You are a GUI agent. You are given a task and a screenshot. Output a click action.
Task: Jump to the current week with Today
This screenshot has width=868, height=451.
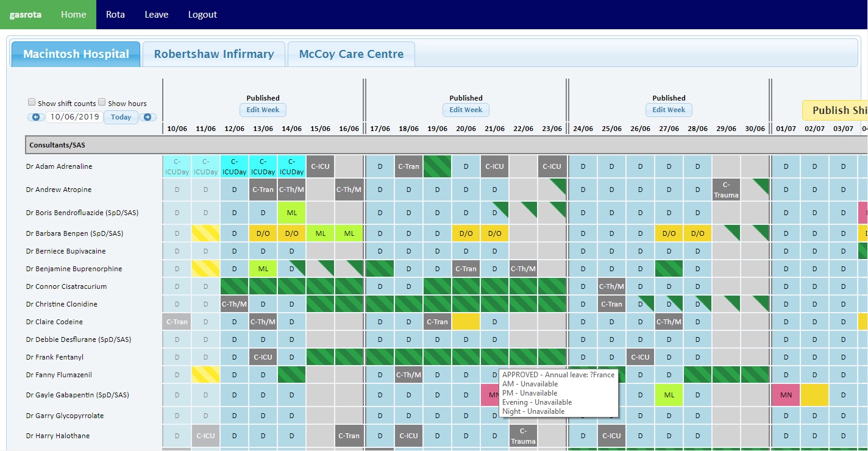tap(121, 117)
